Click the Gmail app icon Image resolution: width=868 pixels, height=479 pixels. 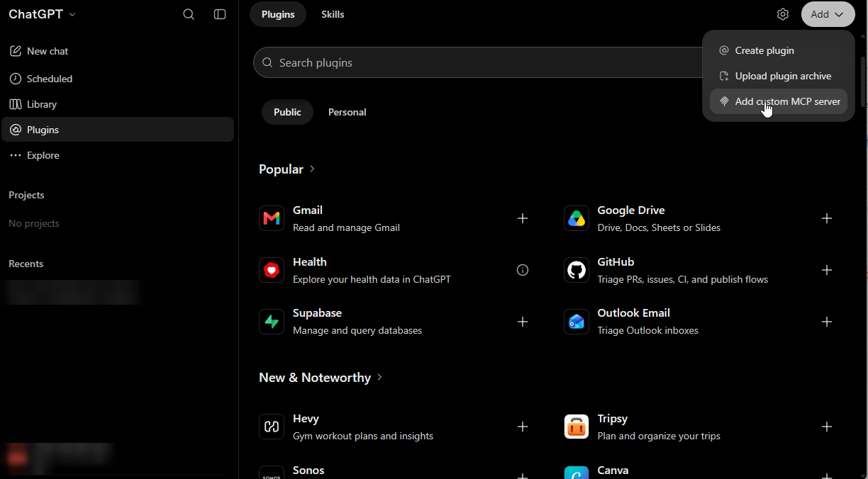tap(272, 218)
